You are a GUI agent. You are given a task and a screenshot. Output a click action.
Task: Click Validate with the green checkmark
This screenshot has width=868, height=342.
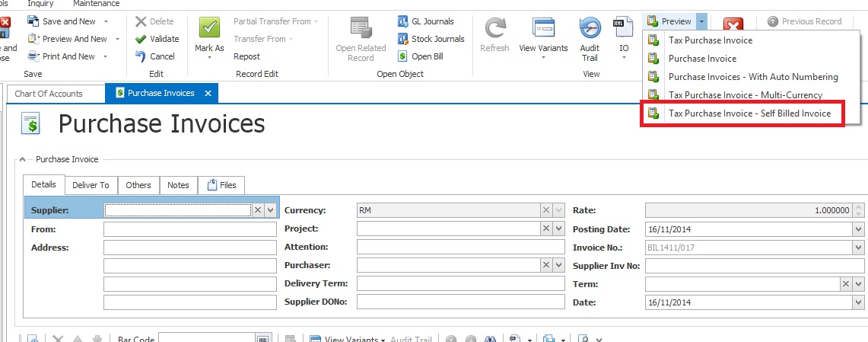tap(157, 39)
